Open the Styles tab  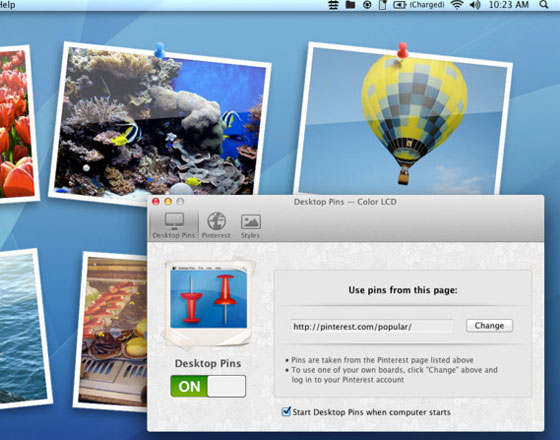(250, 225)
